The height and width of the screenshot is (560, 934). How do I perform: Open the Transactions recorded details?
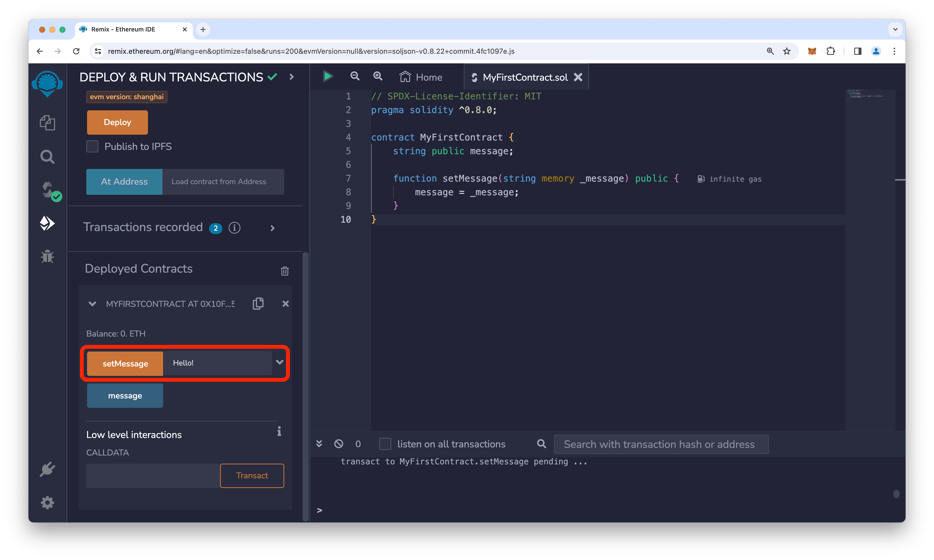272,228
